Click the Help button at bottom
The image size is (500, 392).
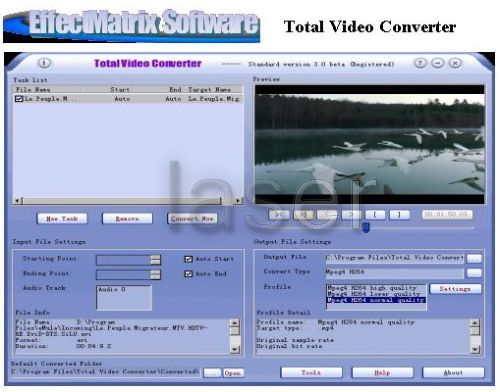(382, 373)
